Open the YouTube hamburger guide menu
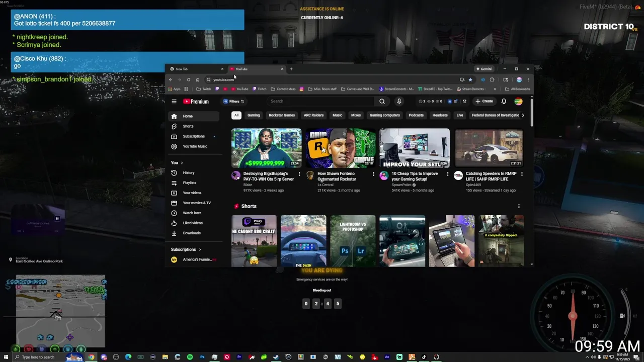644x362 pixels. pyautogui.click(x=174, y=101)
